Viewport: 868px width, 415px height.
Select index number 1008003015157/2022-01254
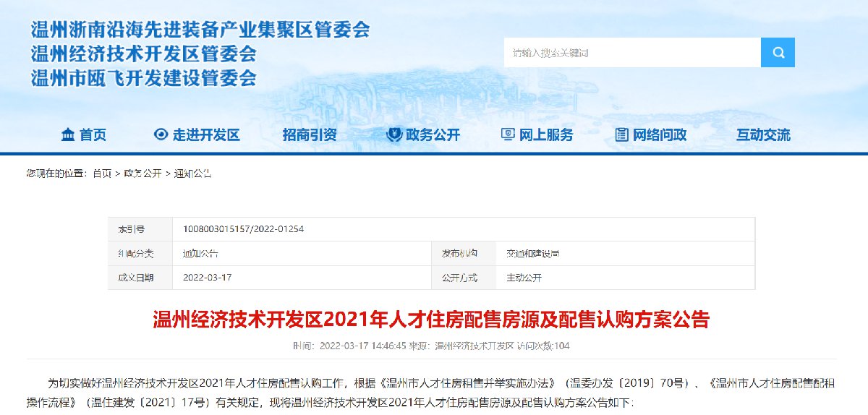coord(243,228)
